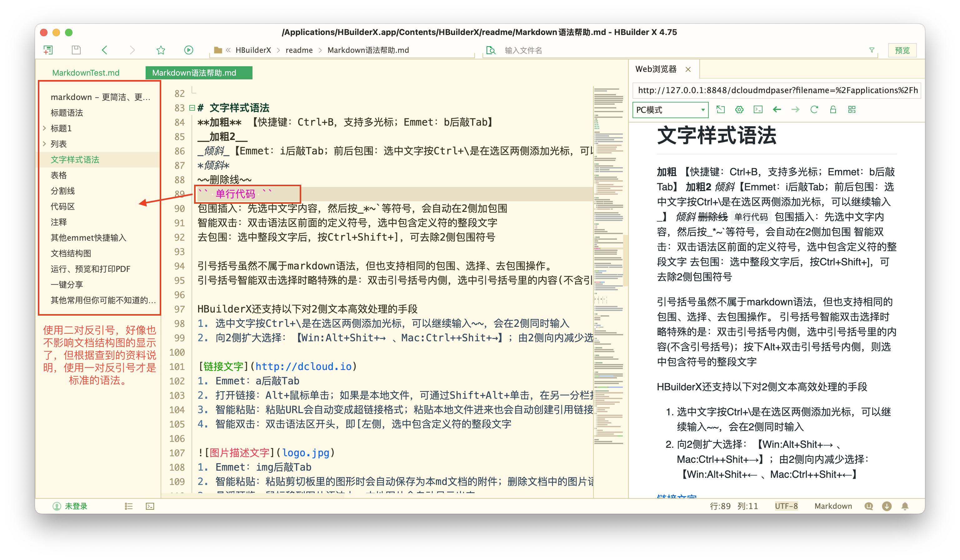This screenshot has width=960, height=560.
Task: Click the browser pop-out external icon
Action: [720, 110]
